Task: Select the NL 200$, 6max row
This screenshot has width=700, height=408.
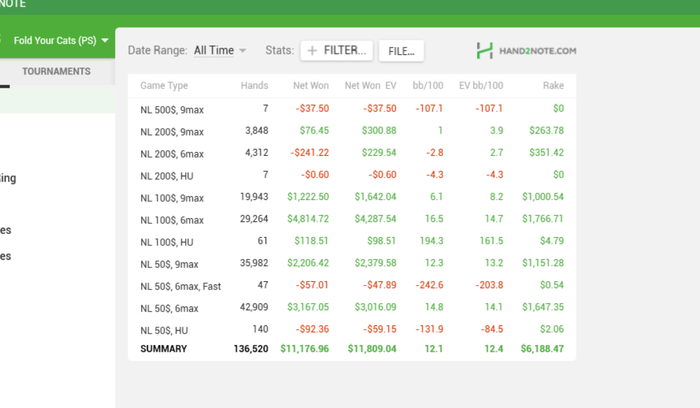Action: (352, 153)
